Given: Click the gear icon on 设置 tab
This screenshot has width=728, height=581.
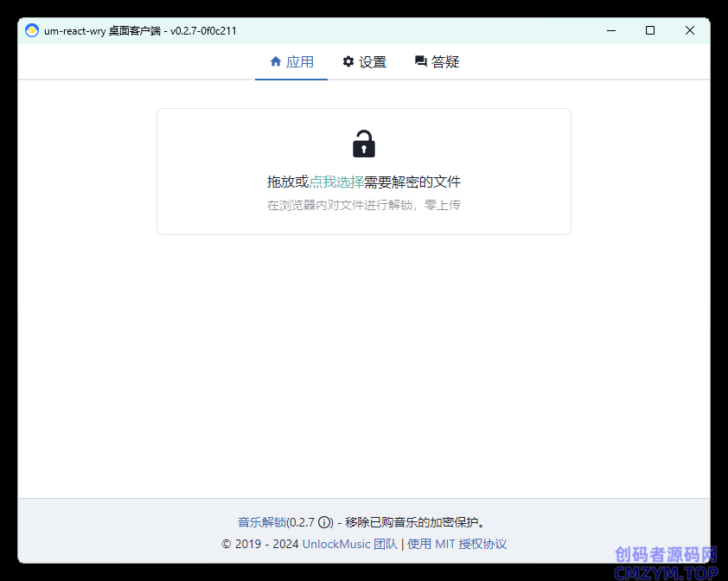Looking at the screenshot, I should coord(348,61).
